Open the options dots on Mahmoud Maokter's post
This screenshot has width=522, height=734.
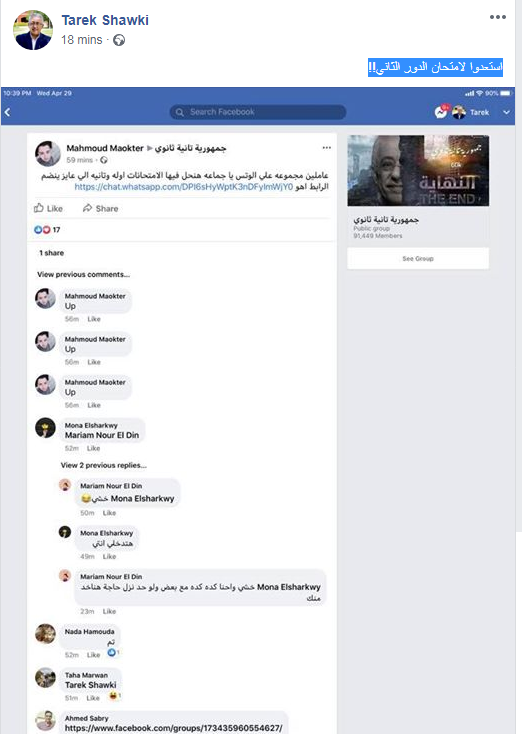point(326,147)
